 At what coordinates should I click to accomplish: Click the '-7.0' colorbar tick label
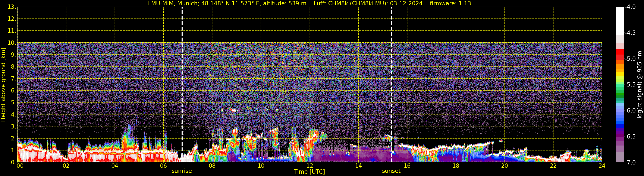tap(630, 163)
